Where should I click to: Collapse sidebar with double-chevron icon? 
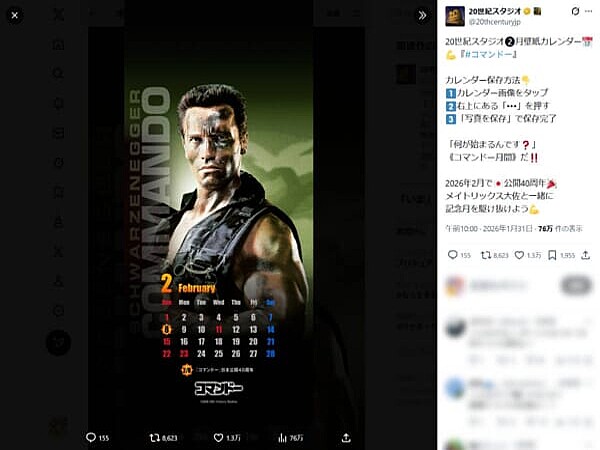click(x=422, y=15)
